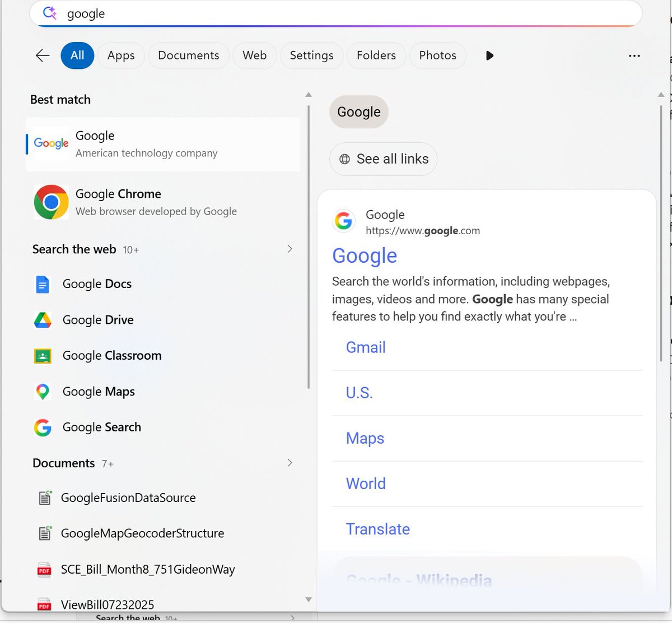Select the Google Docs suggestion text
Screen dimensions: 672x623
pos(97,284)
